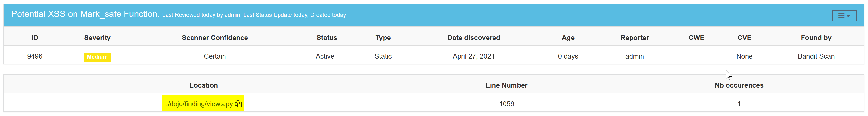Viewport: 868px width, 116px height.
Task: Click the Severity column header
Action: point(97,38)
